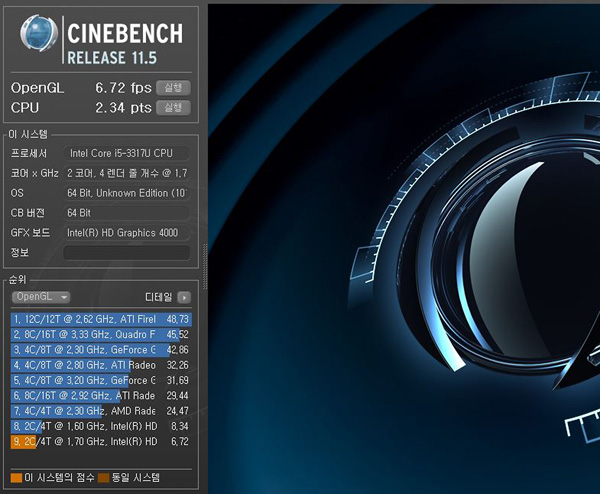Click the rendered preview image area
600x494 pixels.
point(404,249)
